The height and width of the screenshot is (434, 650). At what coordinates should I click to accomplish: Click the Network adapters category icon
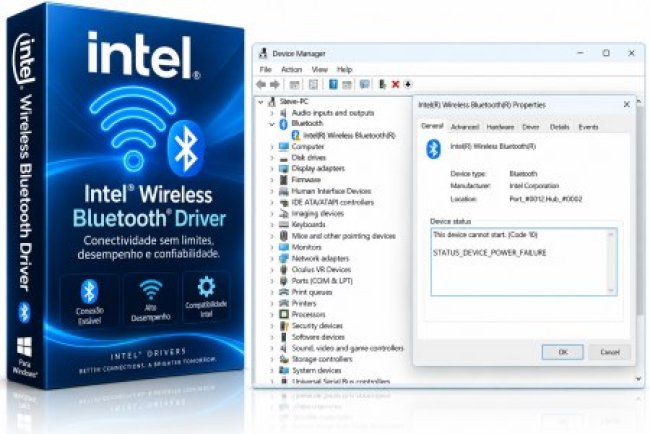(x=284, y=258)
